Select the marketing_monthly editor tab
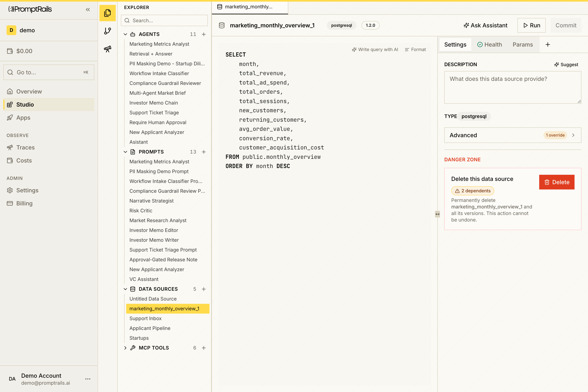Viewport: 588px width, 392px height. pyautogui.click(x=250, y=7)
